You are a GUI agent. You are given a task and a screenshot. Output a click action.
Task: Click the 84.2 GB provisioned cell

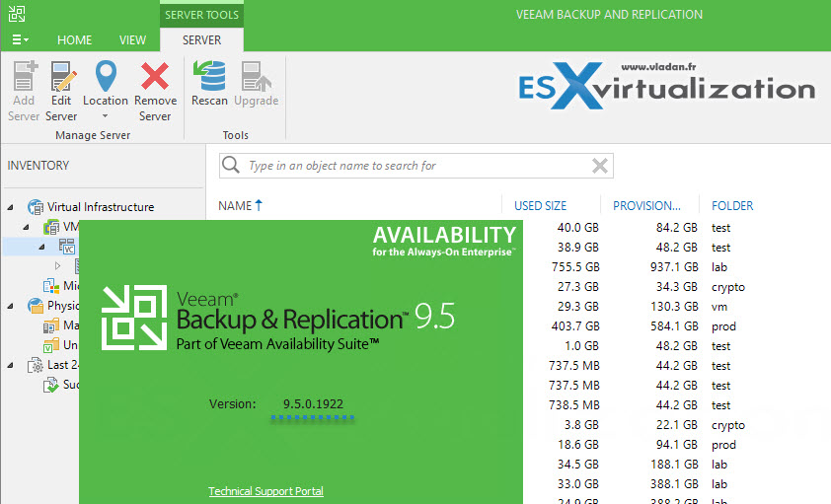click(677, 228)
